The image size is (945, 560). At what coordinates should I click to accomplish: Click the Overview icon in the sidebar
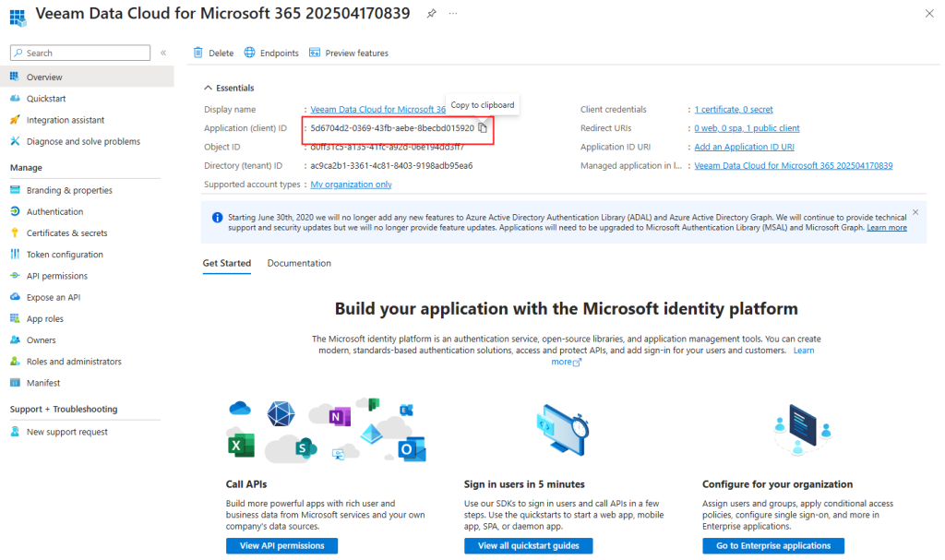pyautogui.click(x=15, y=77)
